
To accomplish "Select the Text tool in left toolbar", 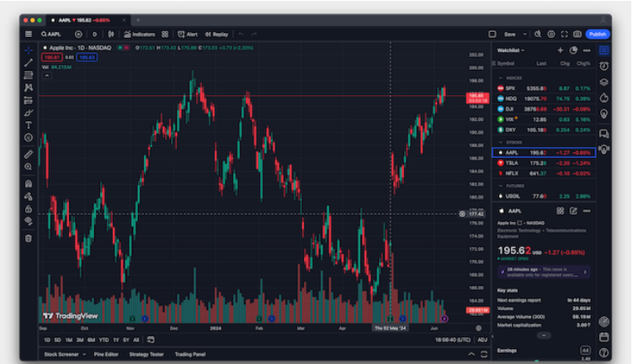I will [29, 124].
